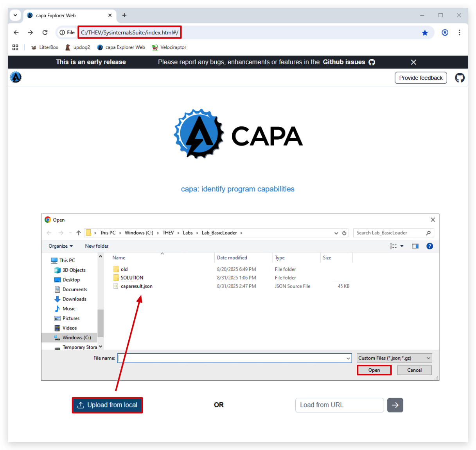Cancel the file Open dialog
Image resolution: width=476 pixels, height=450 pixels.
(415, 370)
